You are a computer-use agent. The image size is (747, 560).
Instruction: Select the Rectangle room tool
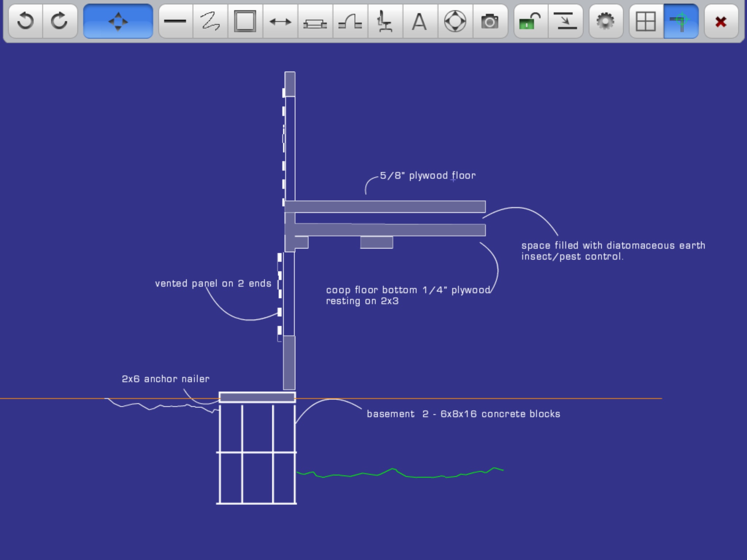tap(245, 22)
